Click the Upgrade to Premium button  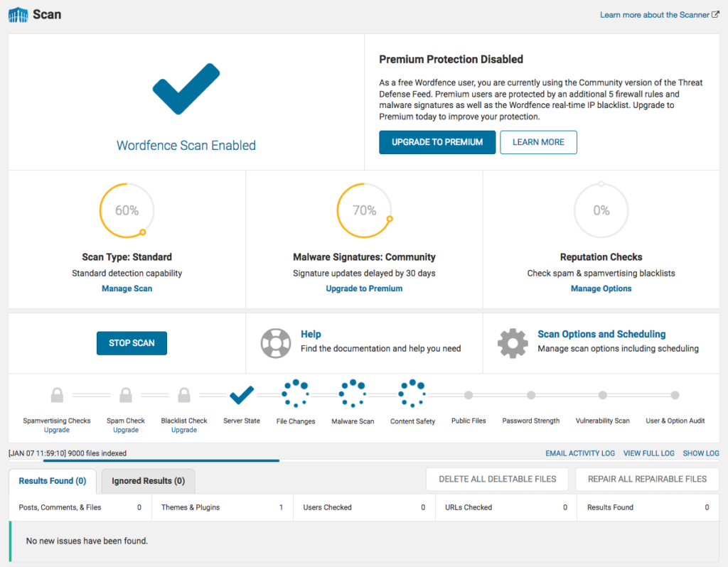coord(437,142)
